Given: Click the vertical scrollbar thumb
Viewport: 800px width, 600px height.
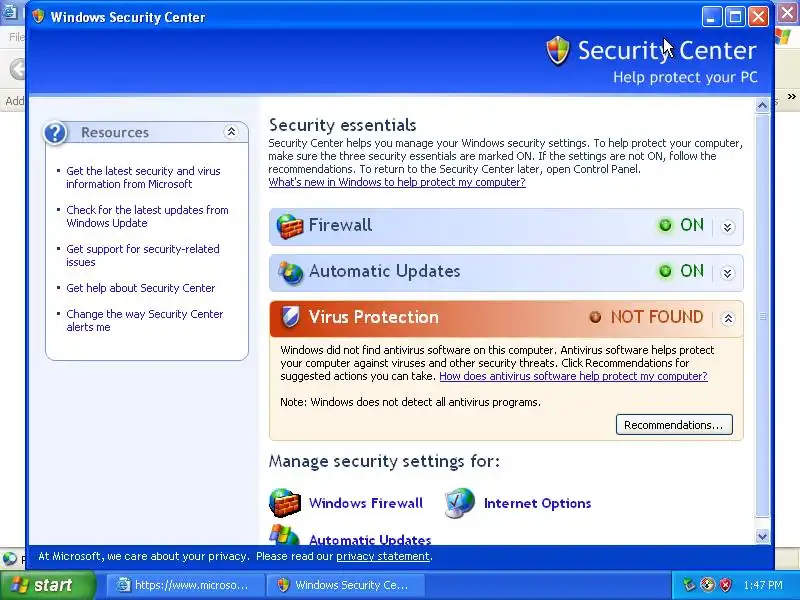Looking at the screenshot, I should [x=762, y=316].
